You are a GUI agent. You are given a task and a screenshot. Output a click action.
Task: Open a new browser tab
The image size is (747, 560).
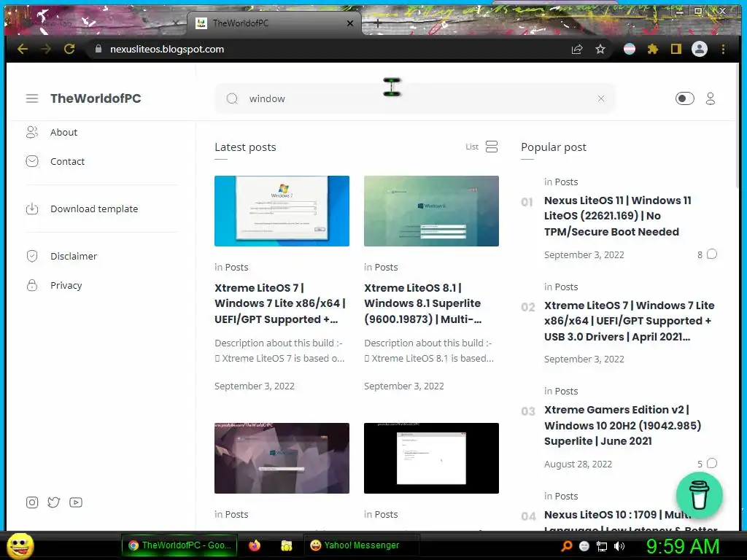(377, 23)
